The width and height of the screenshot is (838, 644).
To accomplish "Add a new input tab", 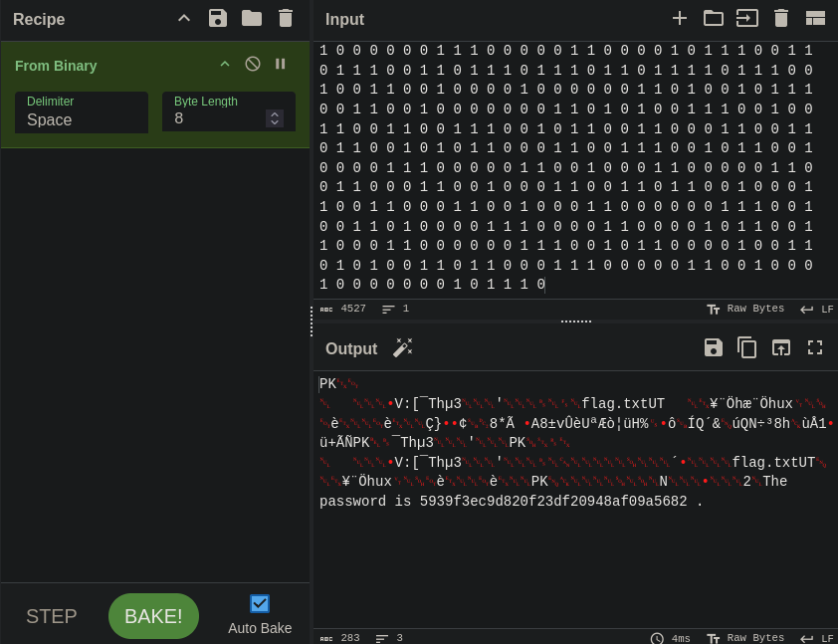I will coord(680,18).
